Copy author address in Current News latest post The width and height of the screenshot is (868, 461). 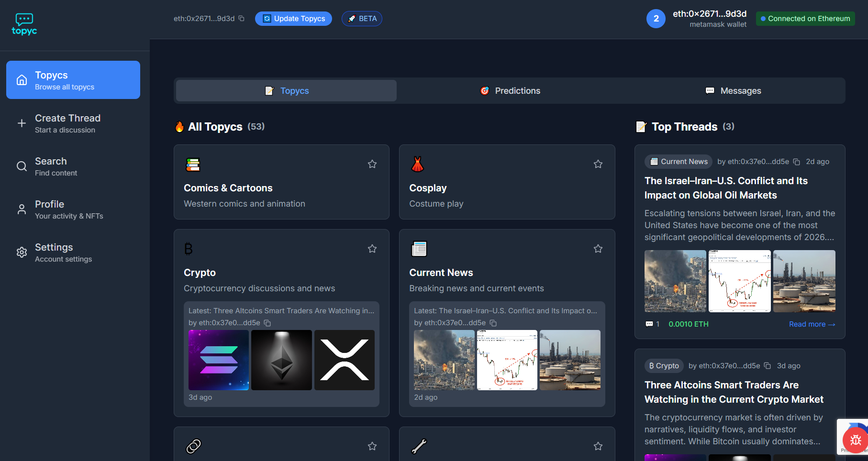tap(493, 323)
